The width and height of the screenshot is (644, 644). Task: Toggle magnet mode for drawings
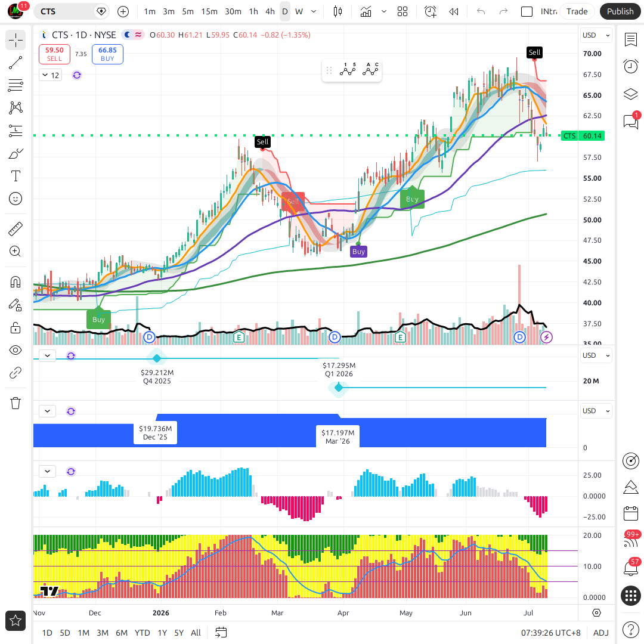pos(16,282)
